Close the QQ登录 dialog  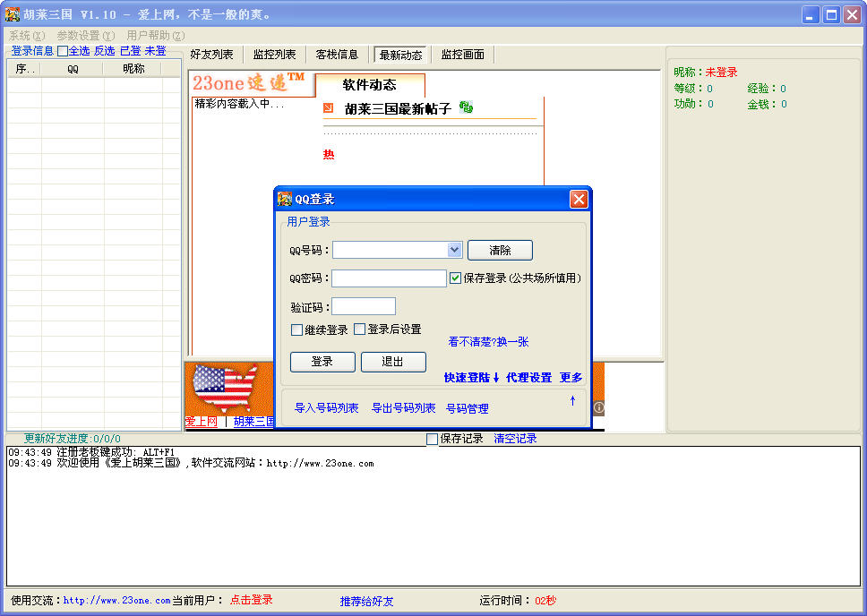pos(579,199)
